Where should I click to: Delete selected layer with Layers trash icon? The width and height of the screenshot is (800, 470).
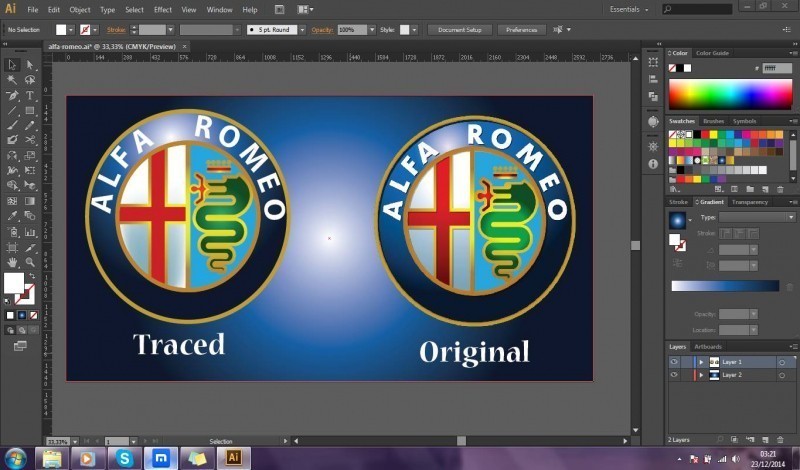point(780,439)
